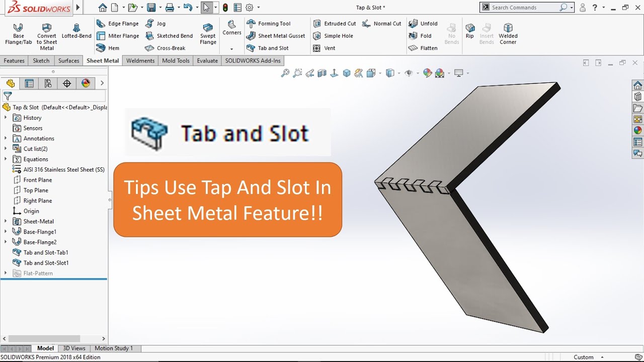Viewport: 644px width, 362px height.
Task: Open the Evaluate tab
Action: click(207, 61)
